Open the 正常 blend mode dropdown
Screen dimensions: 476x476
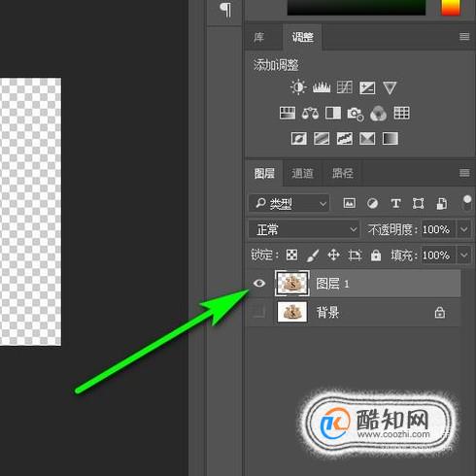click(304, 229)
